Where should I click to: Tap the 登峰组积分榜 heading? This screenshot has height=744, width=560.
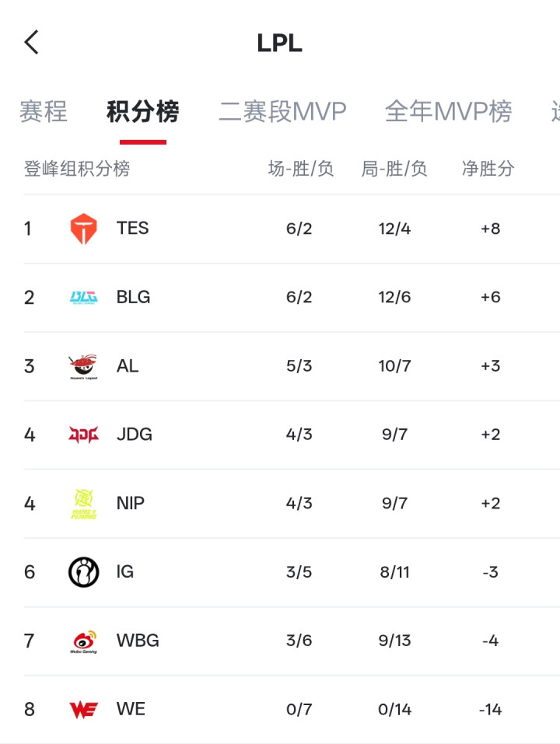click(x=77, y=169)
